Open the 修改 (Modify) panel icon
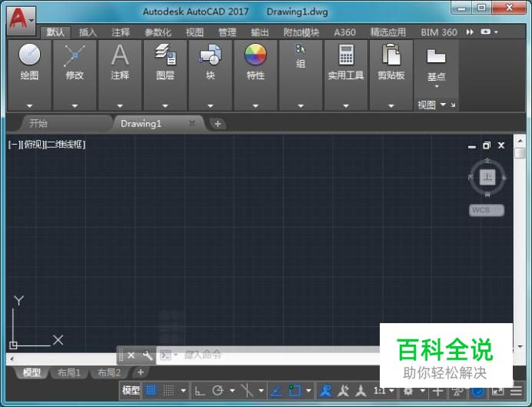Viewport: 532px width, 407px height. (75, 55)
